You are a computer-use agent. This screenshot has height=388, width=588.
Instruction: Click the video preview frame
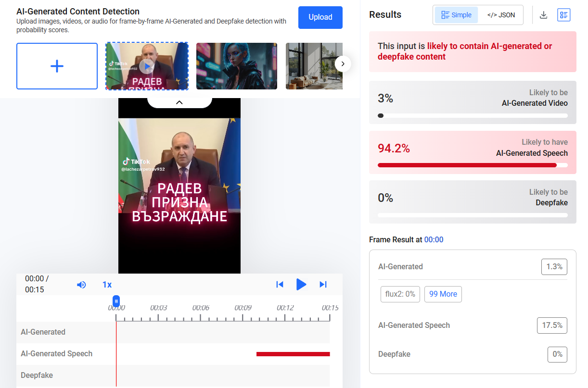click(x=179, y=186)
